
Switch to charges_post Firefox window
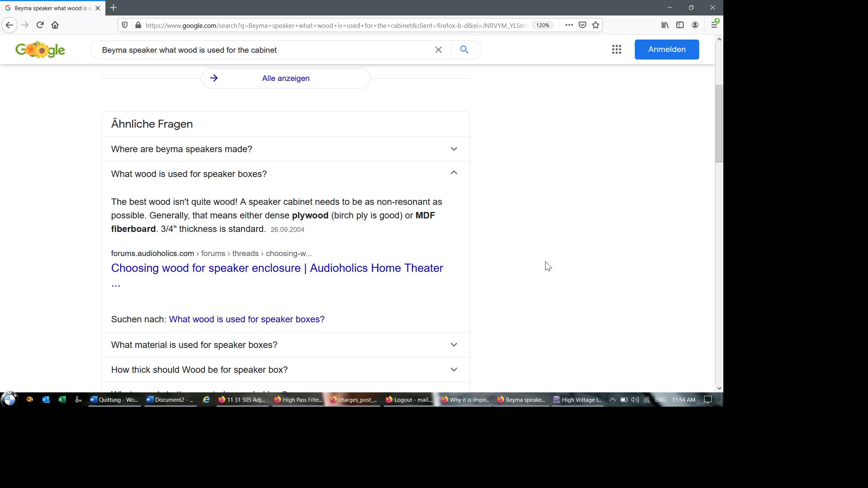(x=353, y=400)
